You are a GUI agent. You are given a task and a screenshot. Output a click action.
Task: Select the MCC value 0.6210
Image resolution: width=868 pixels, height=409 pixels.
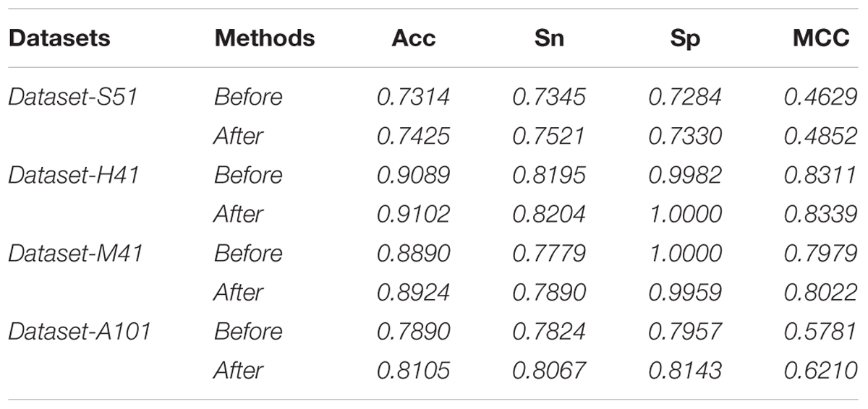(821, 370)
